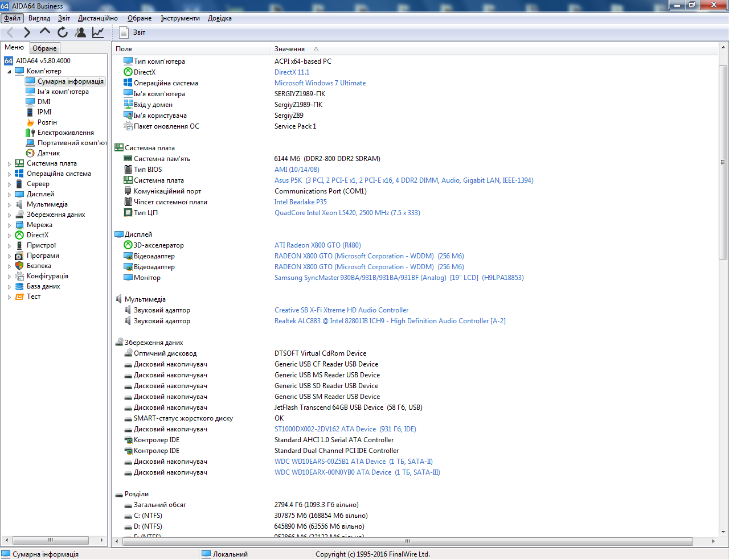
Task: Click the Тест benchmark icon
Action: (x=19, y=297)
